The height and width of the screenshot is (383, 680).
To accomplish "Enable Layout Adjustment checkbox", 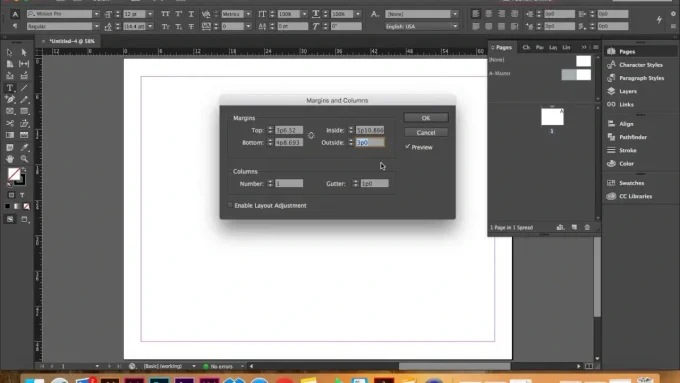I will (x=230, y=205).
